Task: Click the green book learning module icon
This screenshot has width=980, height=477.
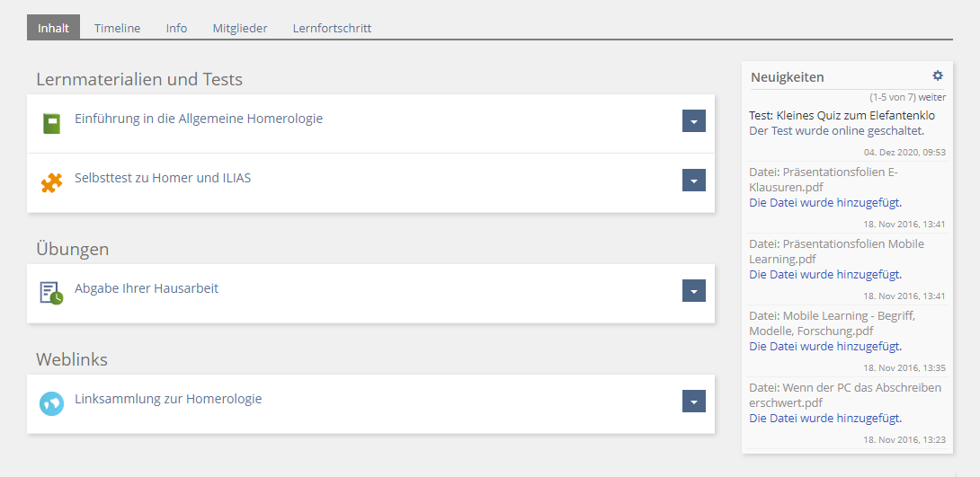Action: pyautogui.click(x=51, y=123)
